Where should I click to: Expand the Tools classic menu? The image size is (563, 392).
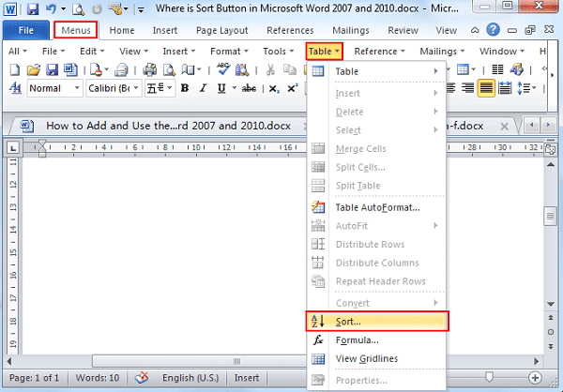(x=279, y=52)
